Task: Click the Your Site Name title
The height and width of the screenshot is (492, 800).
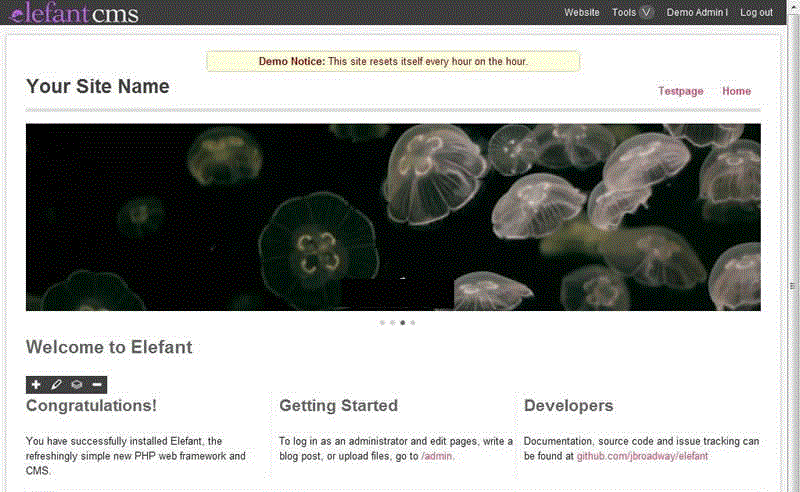Action: 98,87
